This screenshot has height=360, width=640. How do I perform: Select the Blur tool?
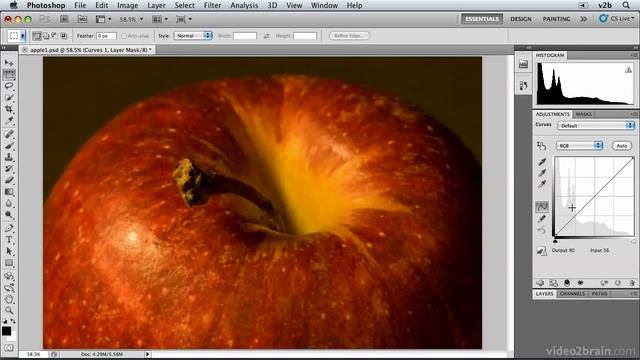[9, 203]
